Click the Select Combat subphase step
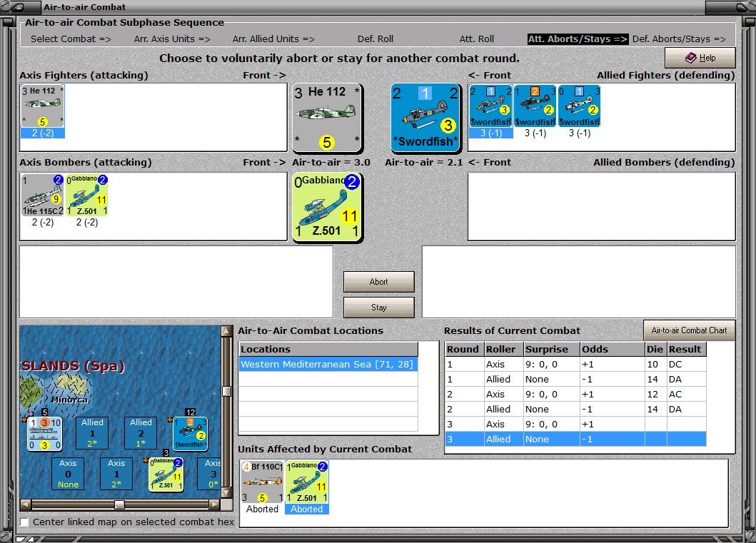756x543 pixels. [x=71, y=39]
